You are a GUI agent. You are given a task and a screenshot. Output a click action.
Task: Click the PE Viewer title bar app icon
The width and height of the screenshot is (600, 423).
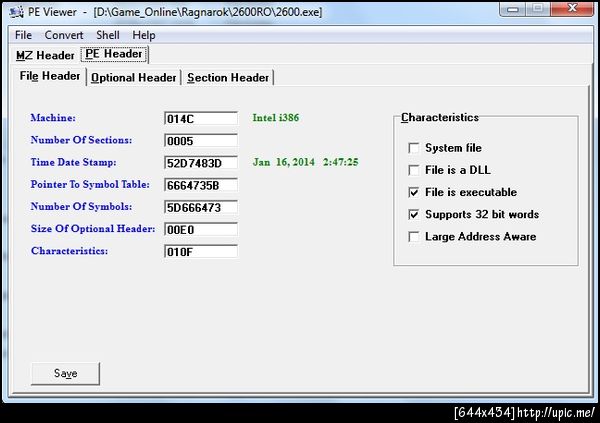[x=16, y=12]
